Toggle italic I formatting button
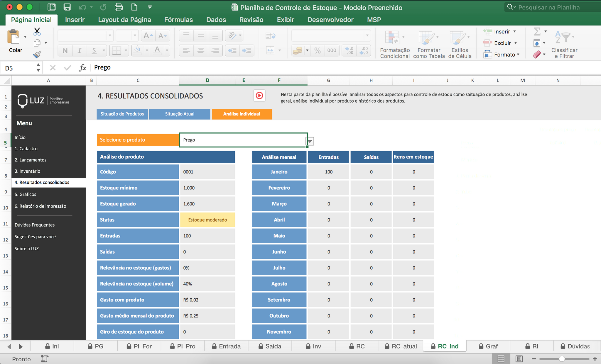The image size is (601, 364). pos(79,50)
